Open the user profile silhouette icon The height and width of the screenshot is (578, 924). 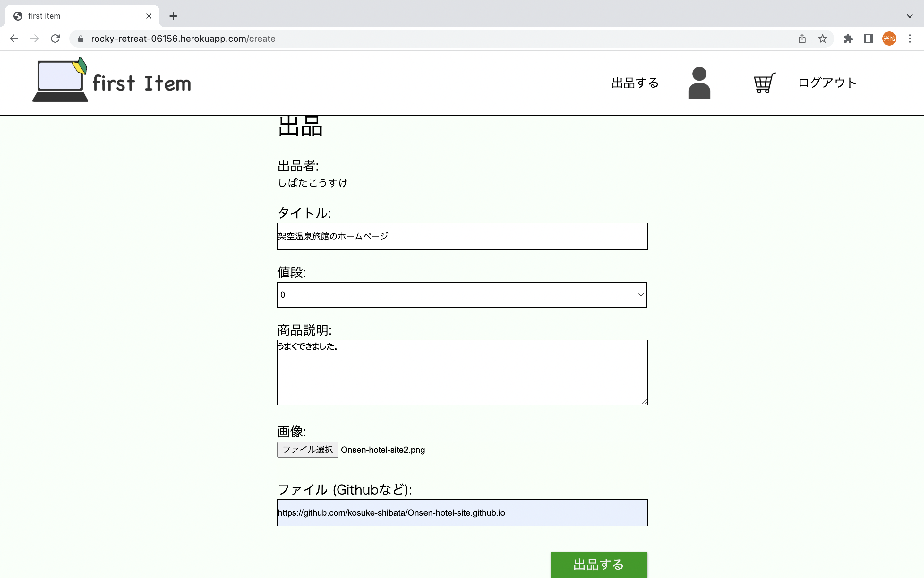699,83
